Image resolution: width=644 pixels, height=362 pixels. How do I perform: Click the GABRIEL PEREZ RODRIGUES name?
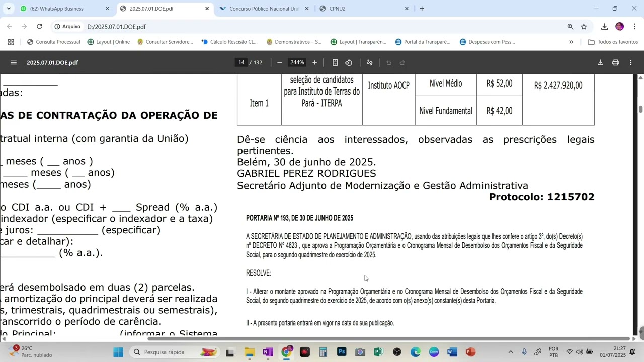(306, 173)
